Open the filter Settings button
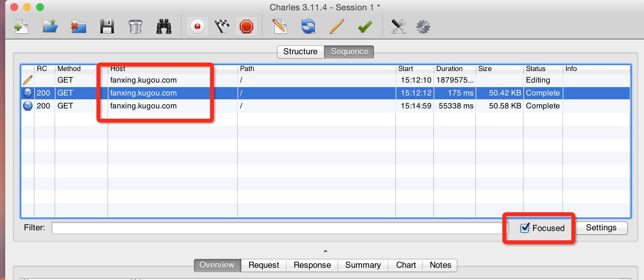The width and height of the screenshot is (644, 280). tap(601, 228)
